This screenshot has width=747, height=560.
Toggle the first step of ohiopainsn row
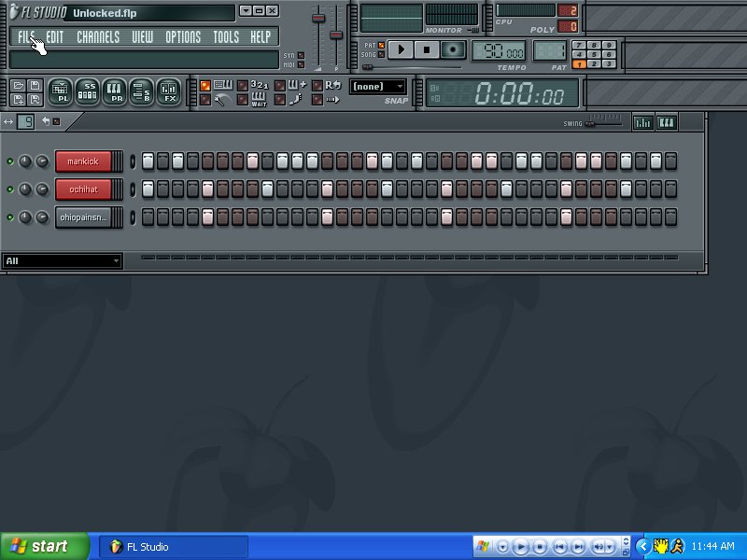pos(148,217)
